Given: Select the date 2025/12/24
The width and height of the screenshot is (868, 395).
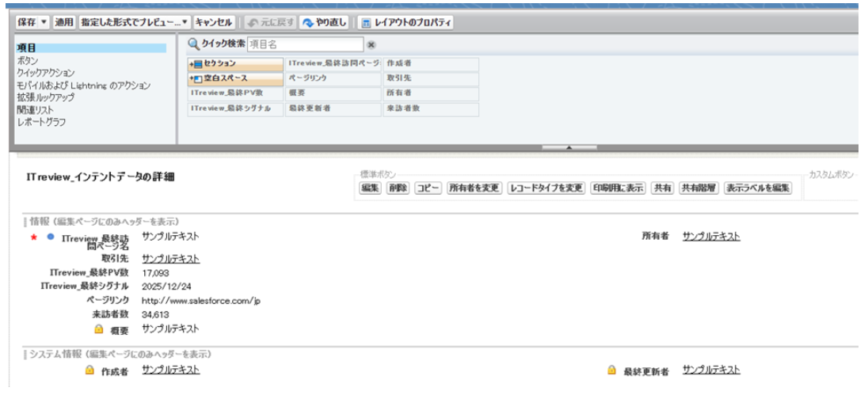Looking at the screenshot, I should (166, 287).
